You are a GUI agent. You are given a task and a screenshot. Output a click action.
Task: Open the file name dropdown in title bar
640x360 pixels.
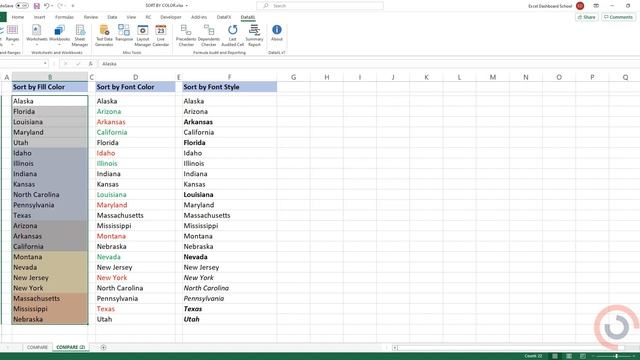187,6
